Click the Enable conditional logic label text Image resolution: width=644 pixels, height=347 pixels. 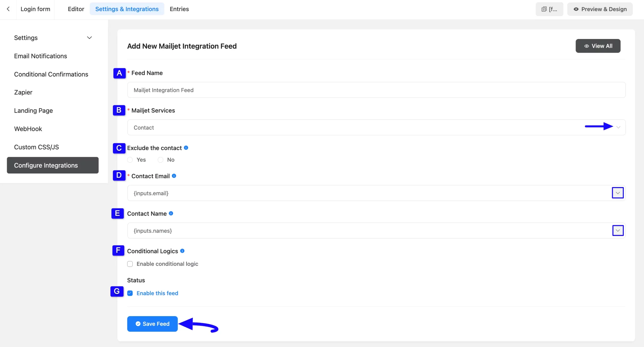click(167, 264)
